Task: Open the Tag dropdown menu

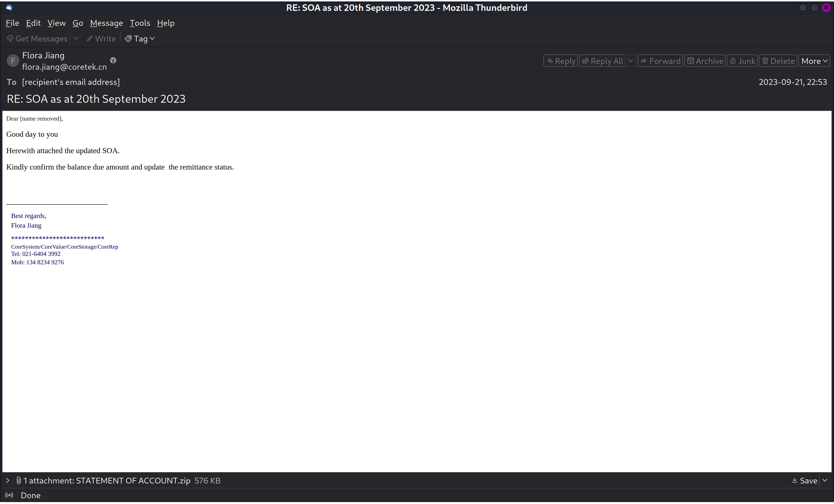Action: point(140,39)
